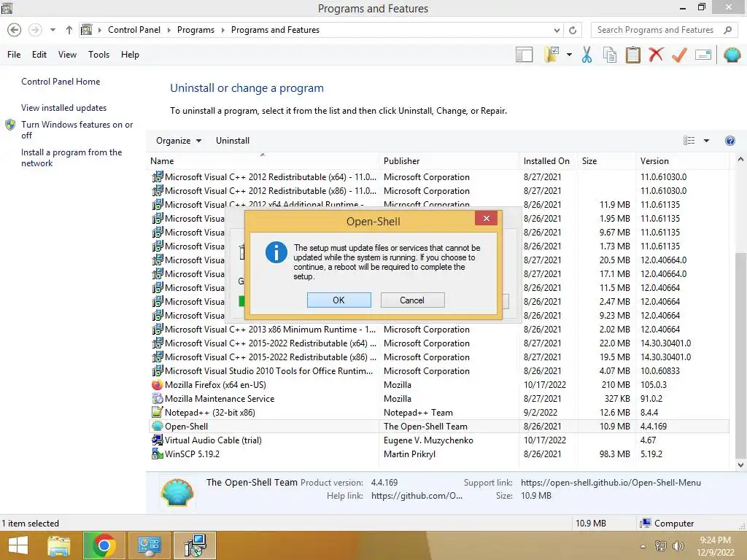Select Virtual Audio Cable (trial) entry
The image size is (747, 560).
(x=438, y=440)
